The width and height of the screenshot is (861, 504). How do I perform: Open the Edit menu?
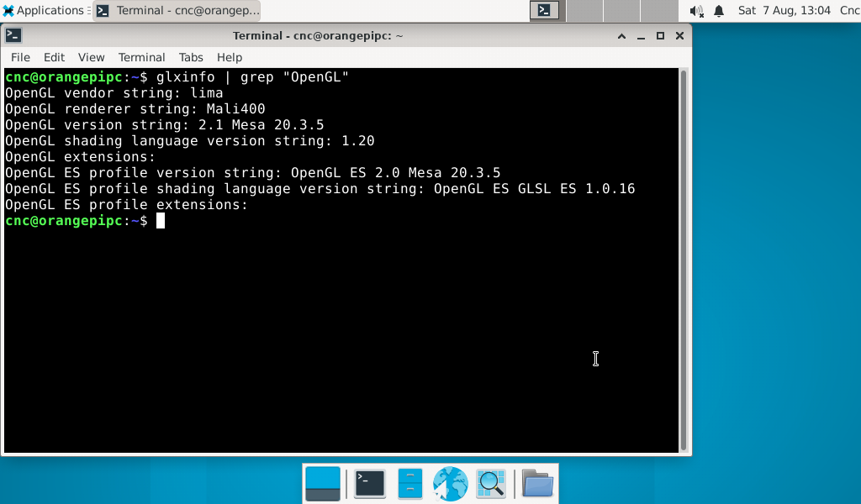point(54,57)
